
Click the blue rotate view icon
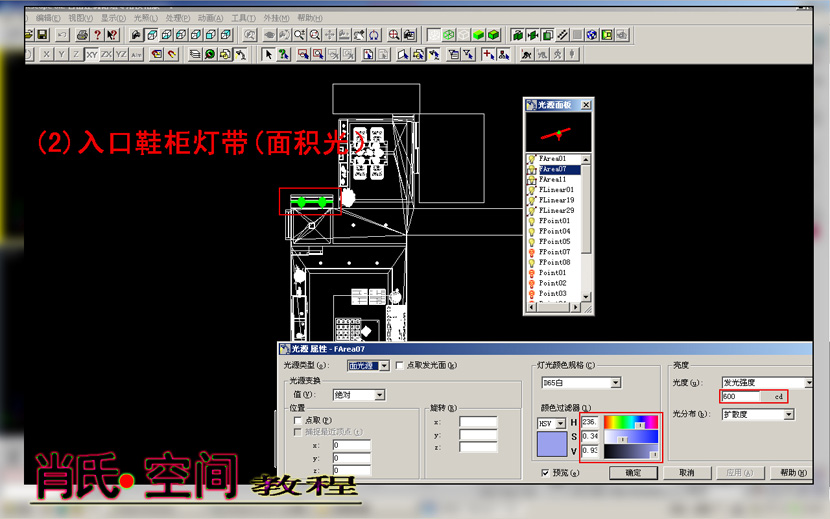click(374, 35)
